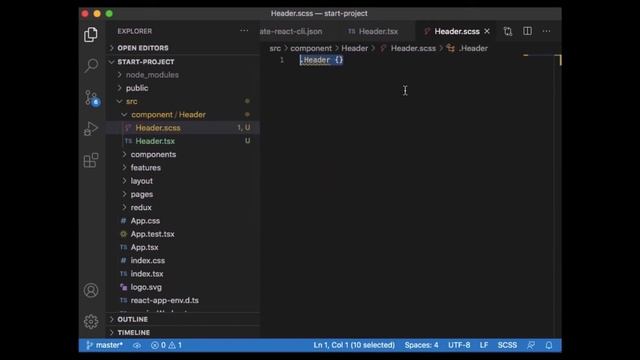Collapse the src folder
Screen dimensions: 640x360
pyautogui.click(x=182, y=101)
